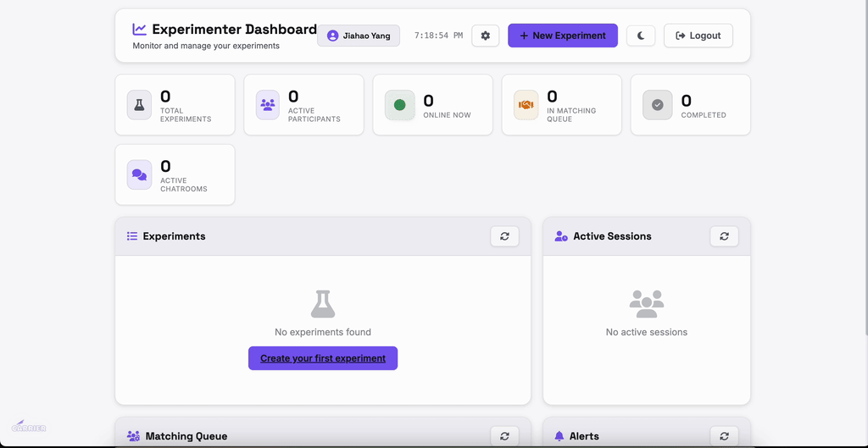The width and height of the screenshot is (868, 448).
Task: Click the chart icon beside Experimenter Dashboard
Action: tap(140, 29)
